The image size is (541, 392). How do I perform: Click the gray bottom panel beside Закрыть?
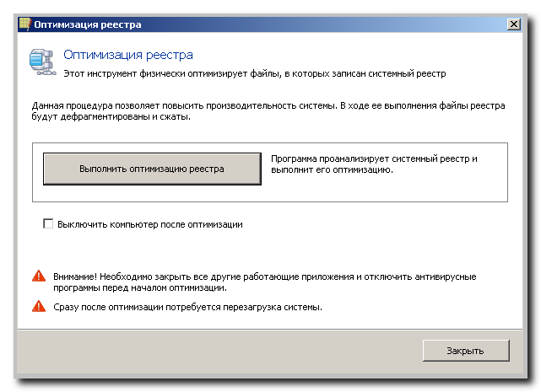coord(219,352)
